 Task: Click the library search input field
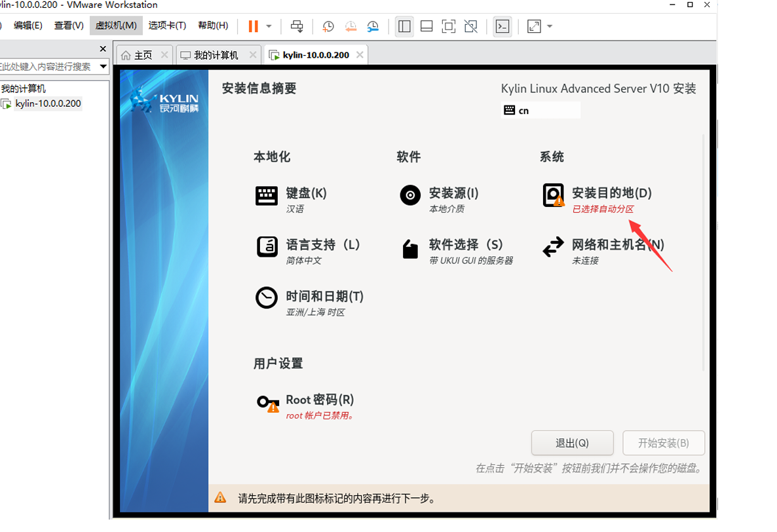coord(48,66)
